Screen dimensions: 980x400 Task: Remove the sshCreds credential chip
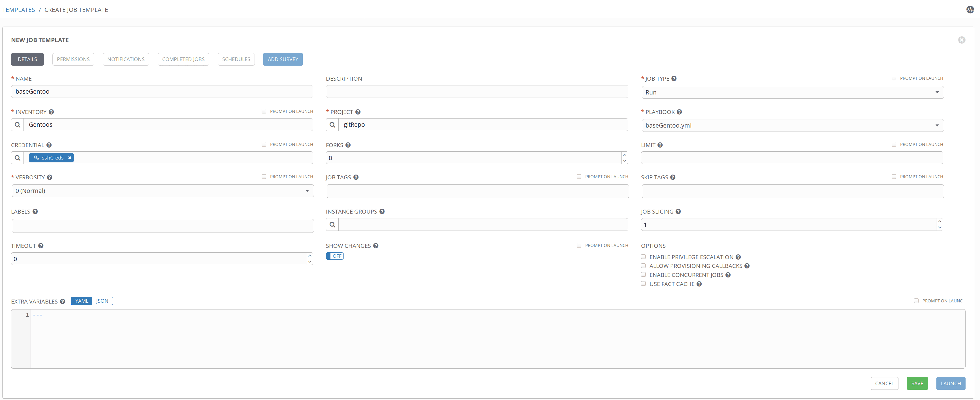tap(70, 157)
